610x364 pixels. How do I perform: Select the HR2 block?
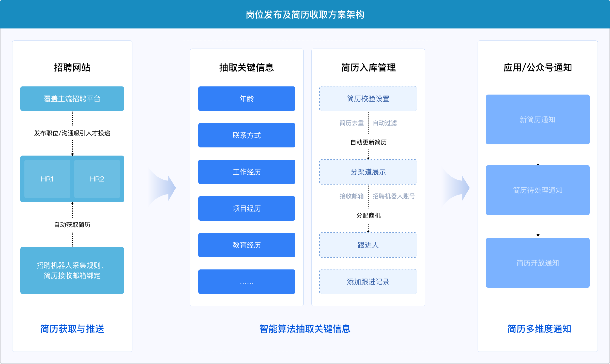click(x=97, y=179)
